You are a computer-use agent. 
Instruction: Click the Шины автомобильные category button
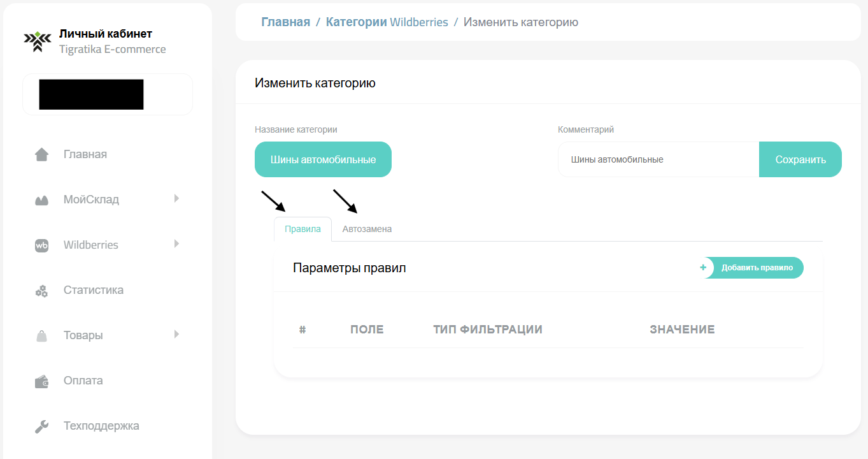pos(323,159)
